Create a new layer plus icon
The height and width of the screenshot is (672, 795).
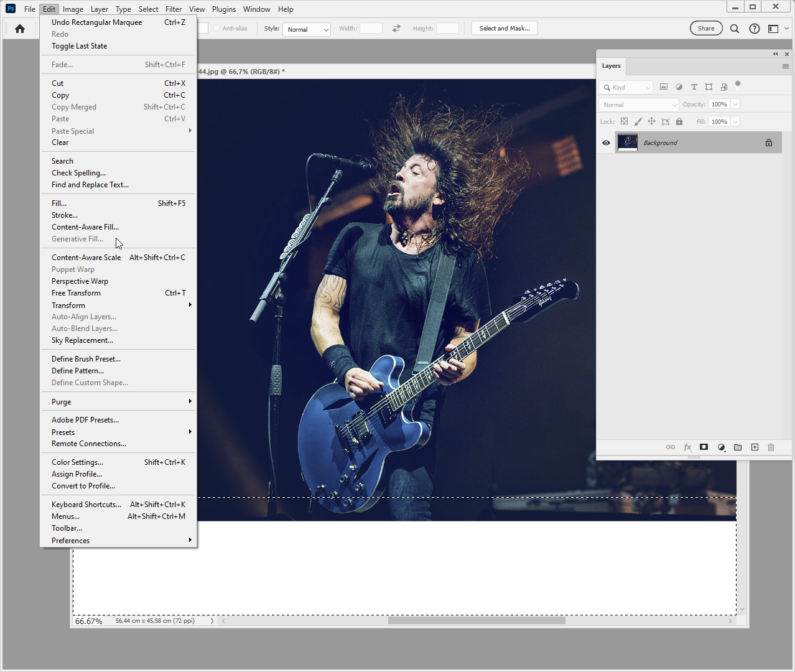click(755, 447)
